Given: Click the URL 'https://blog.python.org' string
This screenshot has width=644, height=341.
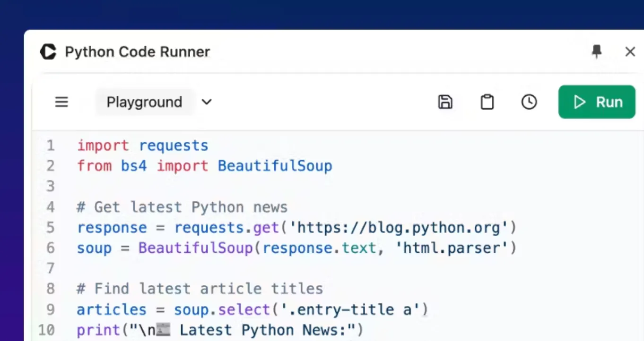Looking at the screenshot, I should point(399,228).
